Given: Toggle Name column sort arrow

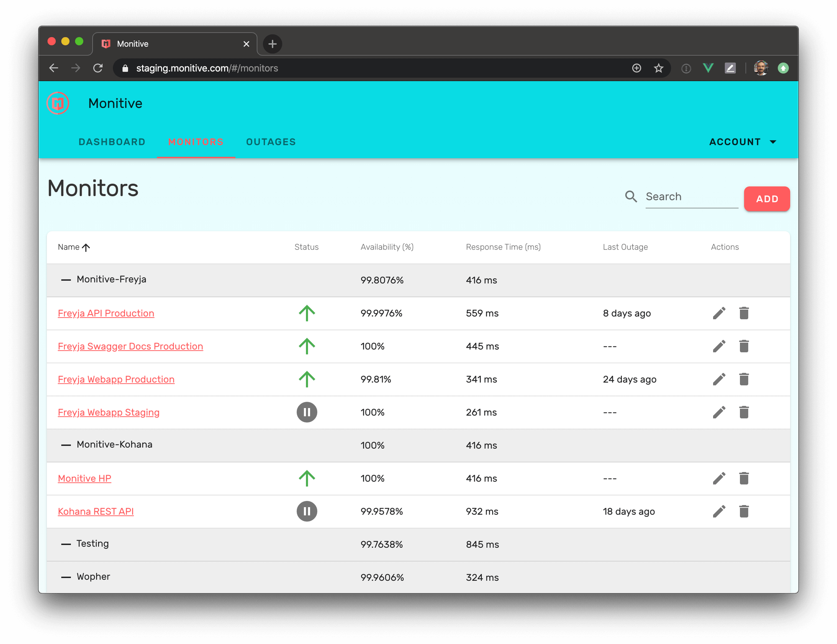Looking at the screenshot, I should pyautogui.click(x=86, y=247).
